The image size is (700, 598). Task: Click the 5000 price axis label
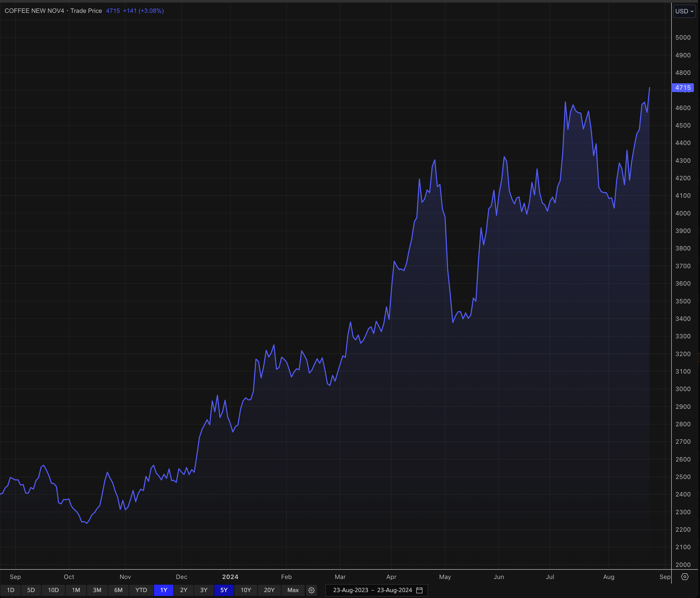pyautogui.click(x=683, y=38)
